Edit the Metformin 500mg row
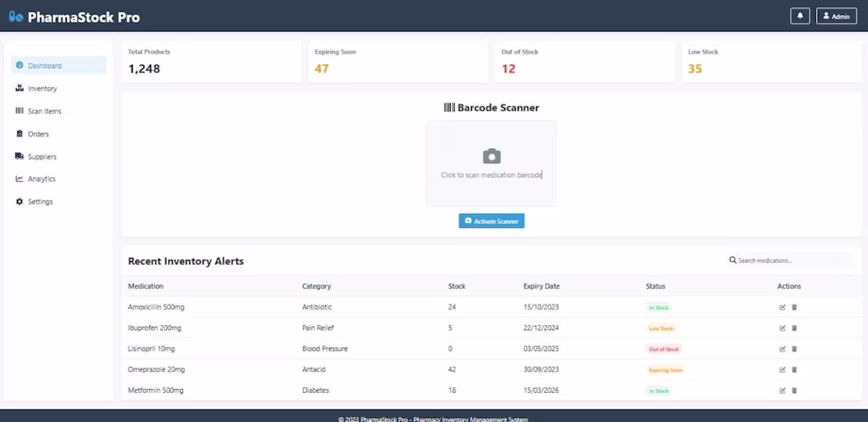 782,390
